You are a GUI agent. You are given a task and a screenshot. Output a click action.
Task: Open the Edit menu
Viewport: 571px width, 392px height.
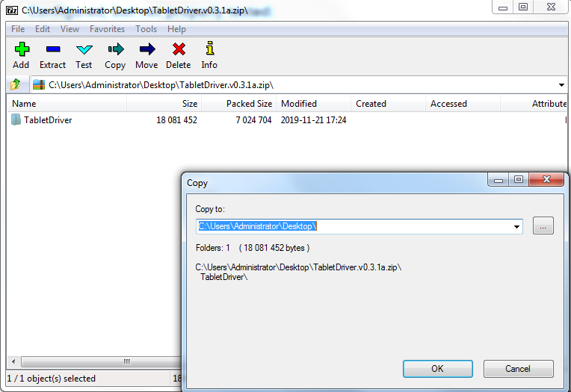(43, 29)
